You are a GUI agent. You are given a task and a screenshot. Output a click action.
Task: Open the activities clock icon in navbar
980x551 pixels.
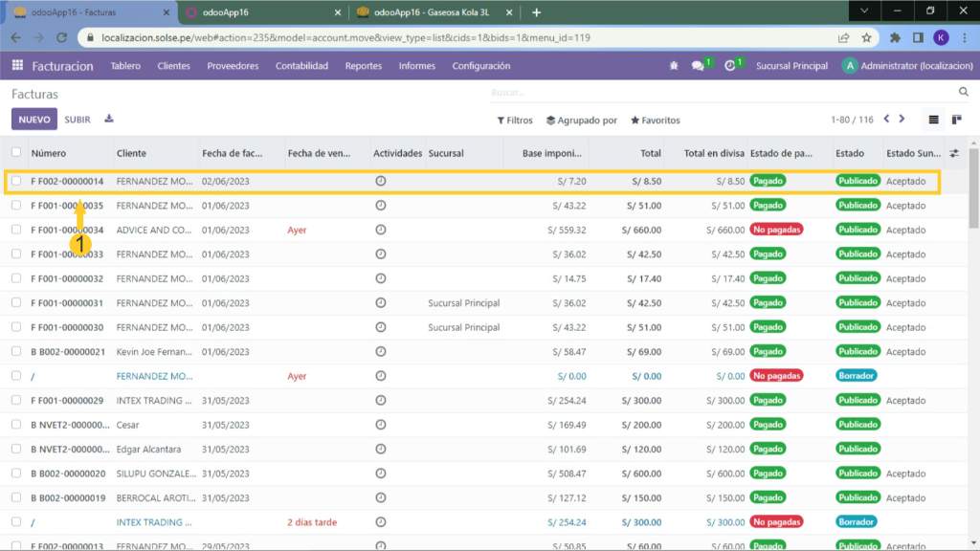pos(730,66)
